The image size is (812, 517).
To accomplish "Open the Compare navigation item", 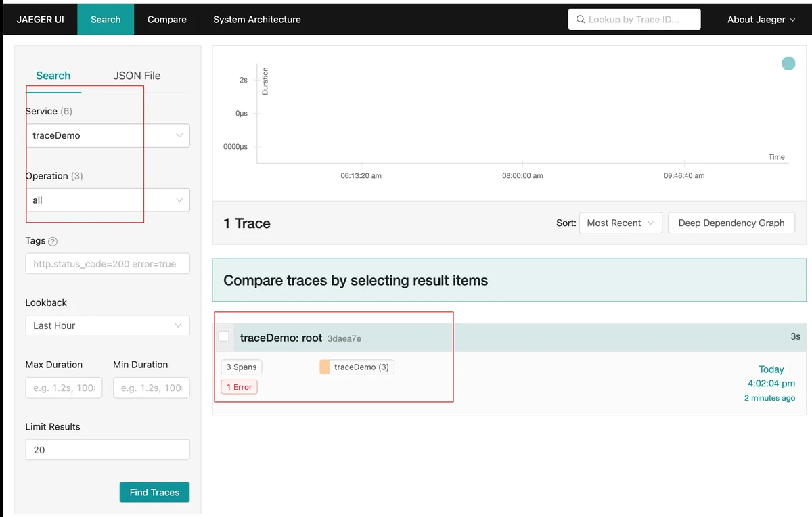I will pyautogui.click(x=167, y=19).
